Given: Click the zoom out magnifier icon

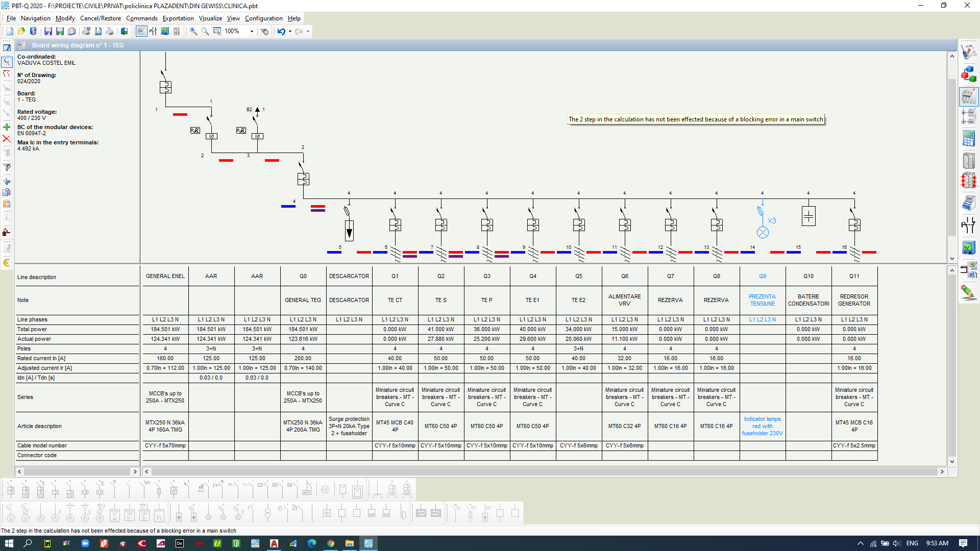Looking at the screenshot, I should [x=205, y=31].
